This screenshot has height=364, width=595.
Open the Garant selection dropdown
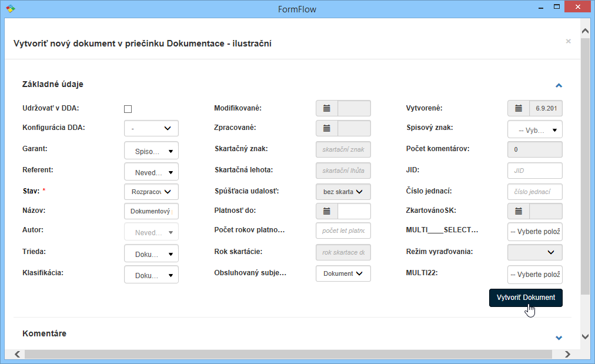coord(151,151)
